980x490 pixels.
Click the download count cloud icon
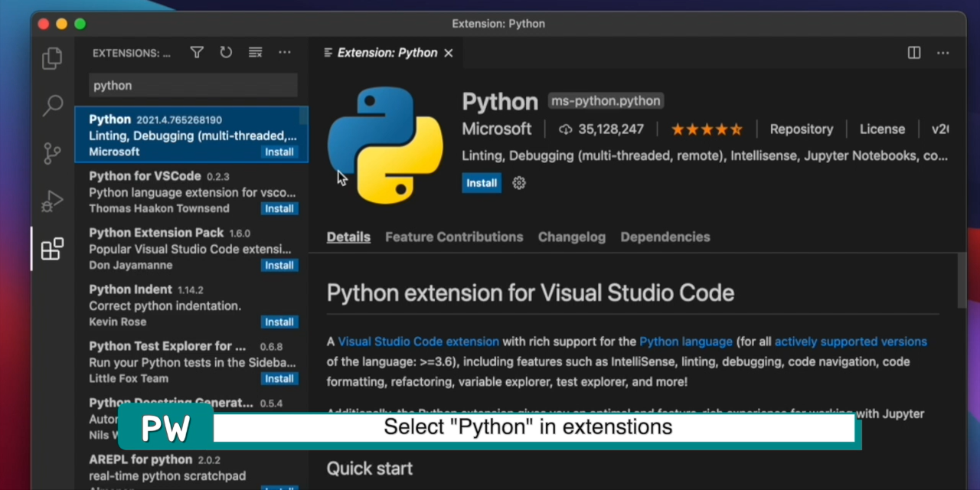(566, 129)
